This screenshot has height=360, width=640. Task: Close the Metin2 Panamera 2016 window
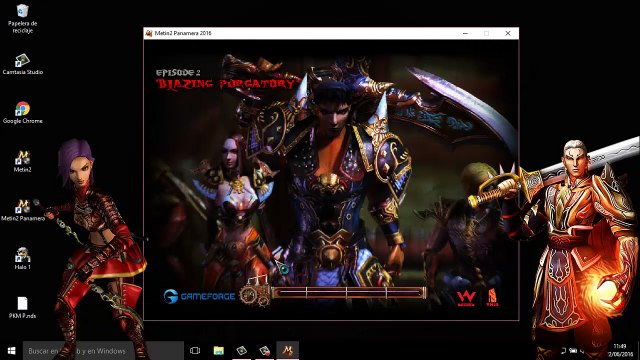[x=508, y=33]
